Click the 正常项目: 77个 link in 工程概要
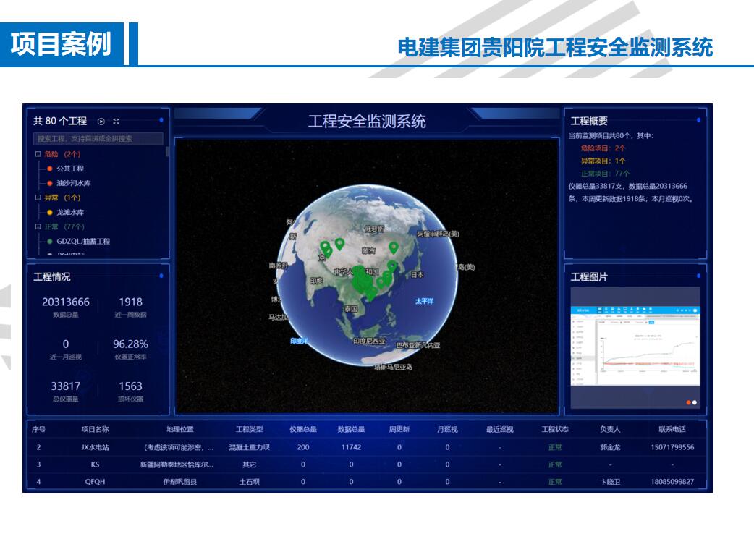Image resolution: width=754 pixels, height=560 pixels. coord(605,173)
